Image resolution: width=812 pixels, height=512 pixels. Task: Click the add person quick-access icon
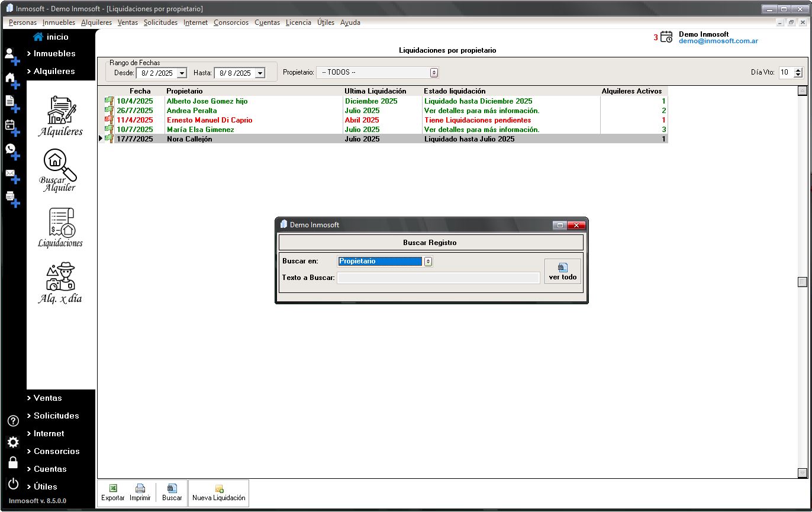click(x=12, y=56)
